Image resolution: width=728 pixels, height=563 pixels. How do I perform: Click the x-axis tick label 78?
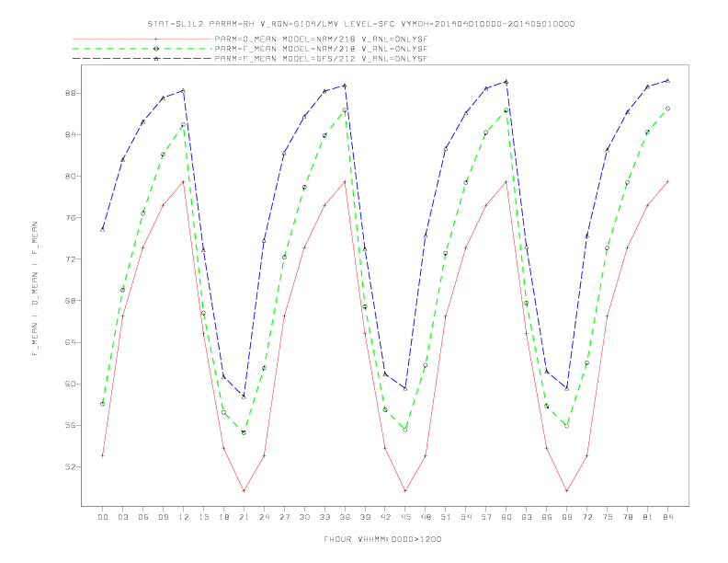[628, 517]
